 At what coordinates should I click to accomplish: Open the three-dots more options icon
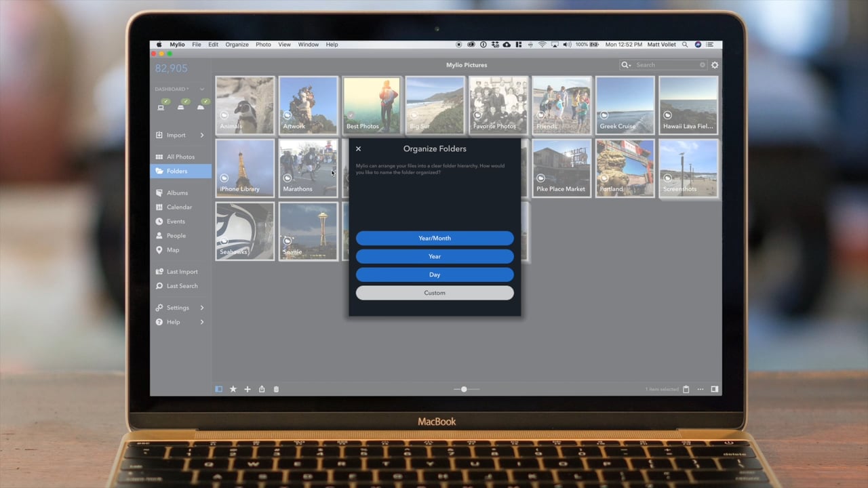pyautogui.click(x=701, y=389)
